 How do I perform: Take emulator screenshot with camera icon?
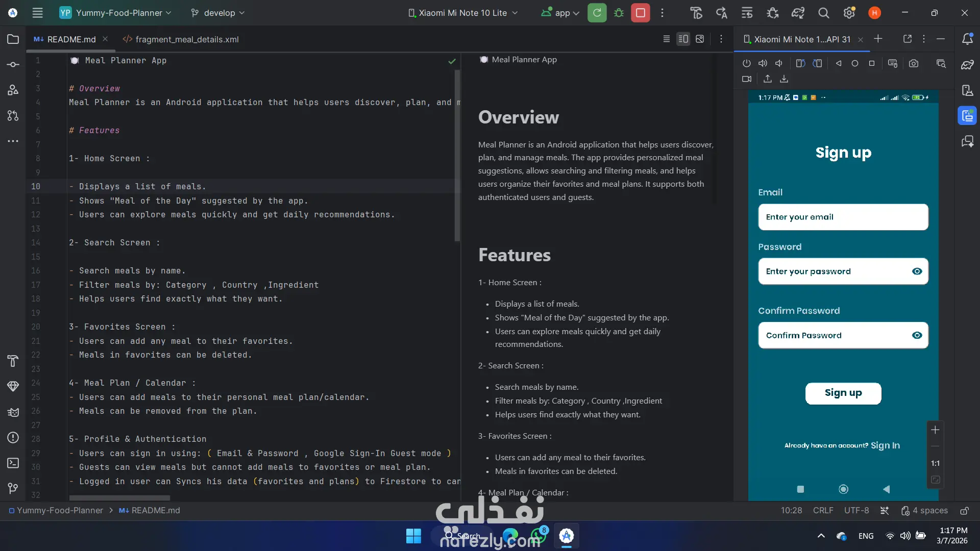tap(914, 64)
